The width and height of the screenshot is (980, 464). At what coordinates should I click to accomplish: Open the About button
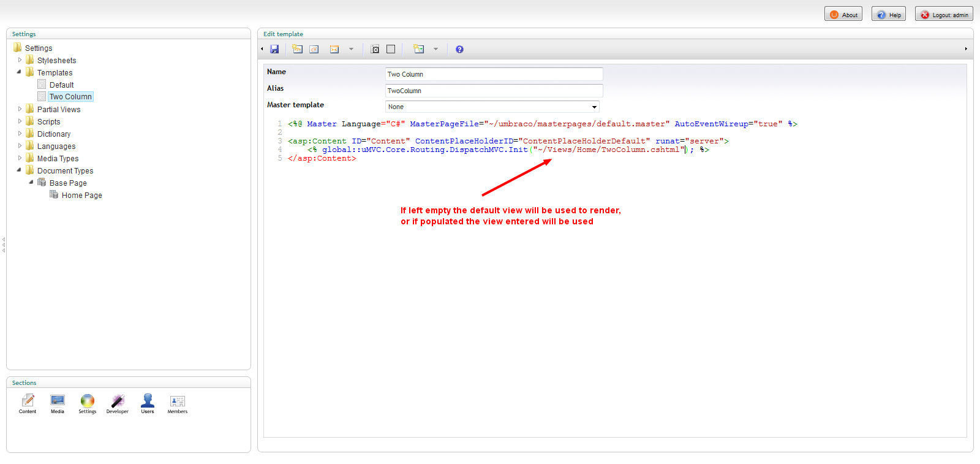[x=843, y=14]
